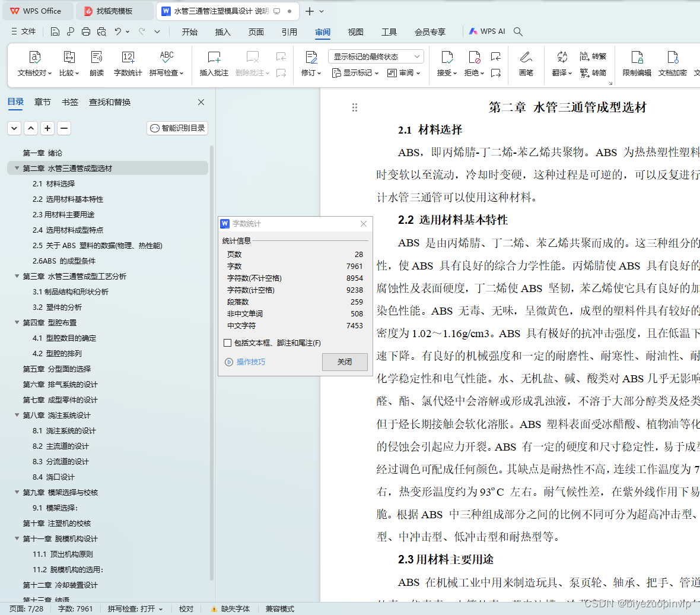Click the 关闭 button in word count dialog
Viewport: 700px width, 615px height.
(345, 362)
